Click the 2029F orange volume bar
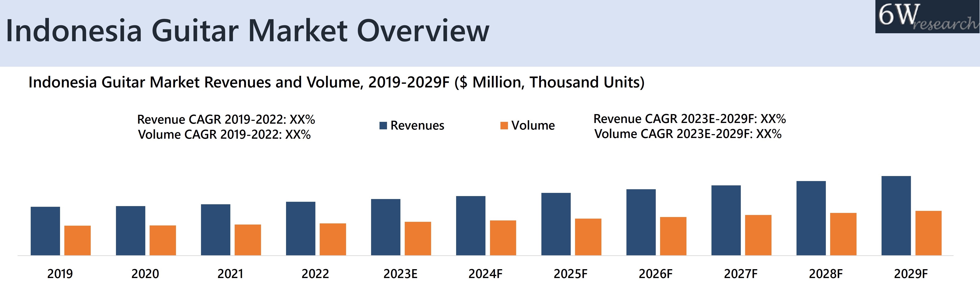 click(x=929, y=233)
